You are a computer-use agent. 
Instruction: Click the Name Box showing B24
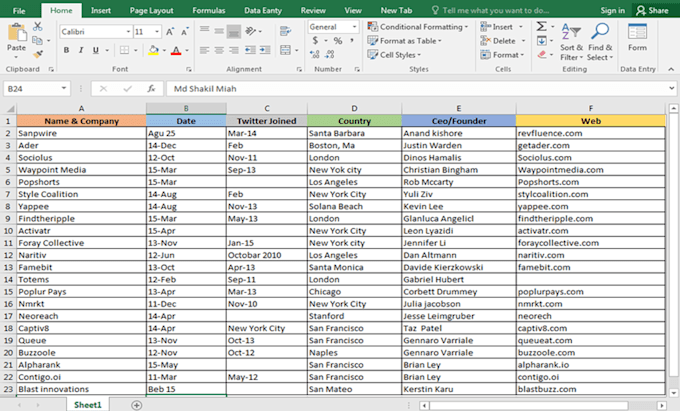pyautogui.click(x=36, y=88)
